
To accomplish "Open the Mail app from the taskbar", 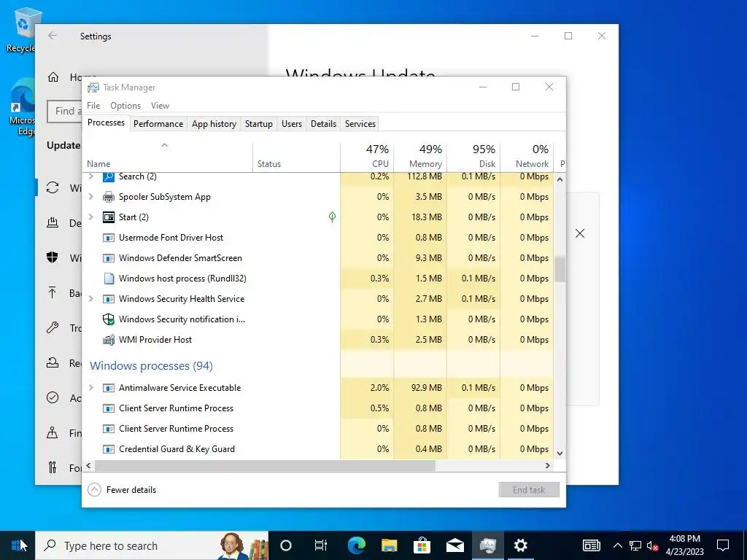I will tap(455, 545).
